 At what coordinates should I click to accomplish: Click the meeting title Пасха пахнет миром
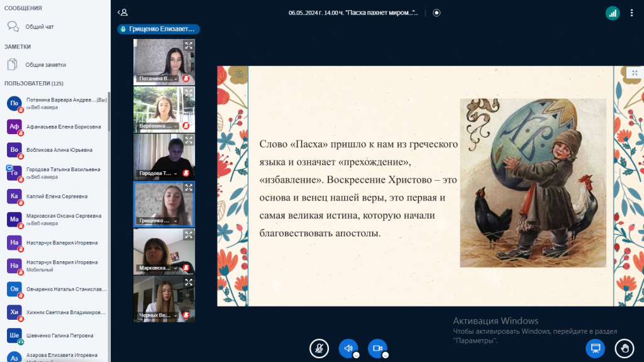pos(353,13)
